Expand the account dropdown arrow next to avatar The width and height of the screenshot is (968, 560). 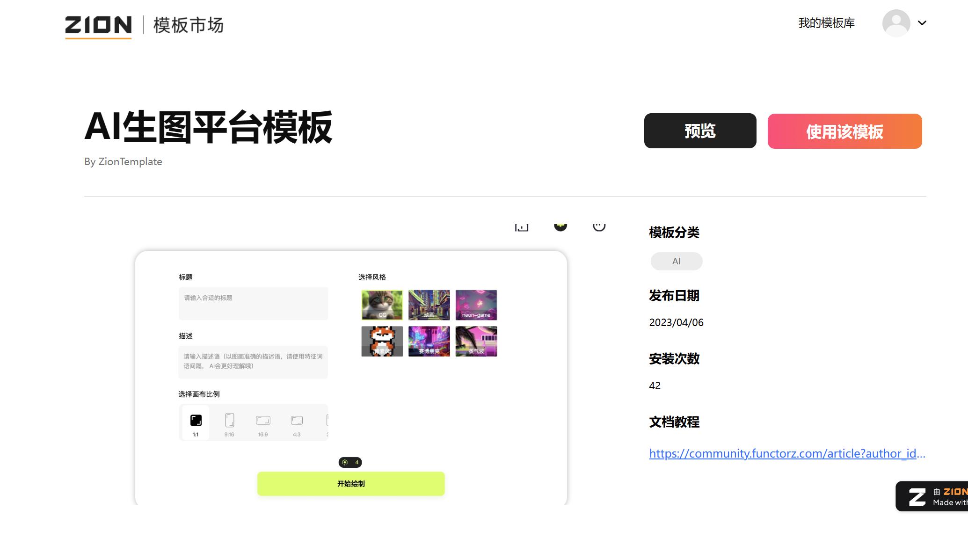point(921,22)
